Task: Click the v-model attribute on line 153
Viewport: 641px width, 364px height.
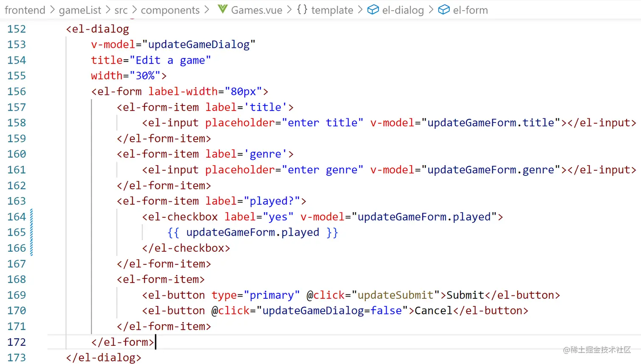Action: (x=113, y=44)
